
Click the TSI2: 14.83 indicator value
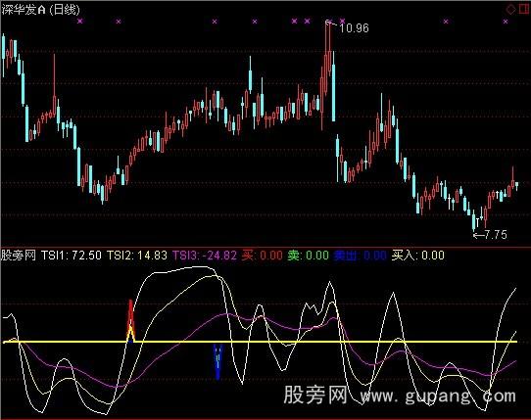pyautogui.click(x=137, y=256)
